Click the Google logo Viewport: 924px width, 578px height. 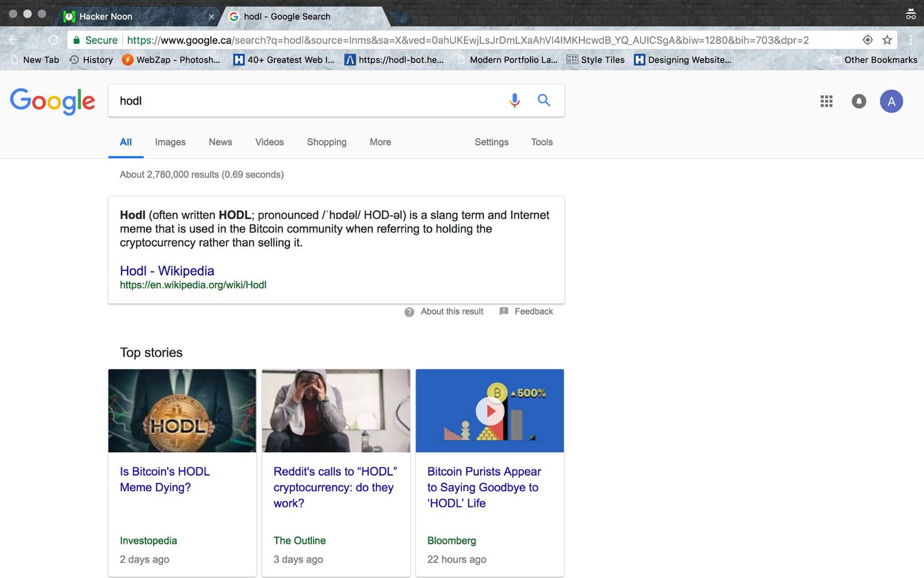[53, 101]
